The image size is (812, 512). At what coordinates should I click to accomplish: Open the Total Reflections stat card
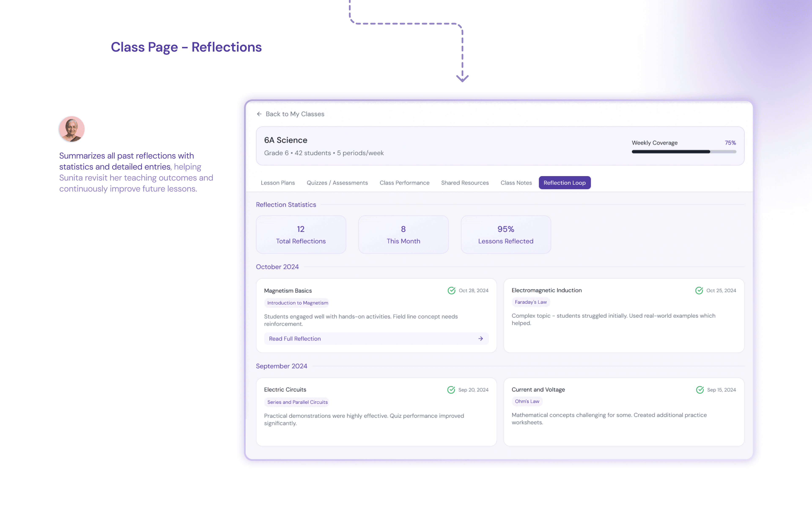click(300, 235)
